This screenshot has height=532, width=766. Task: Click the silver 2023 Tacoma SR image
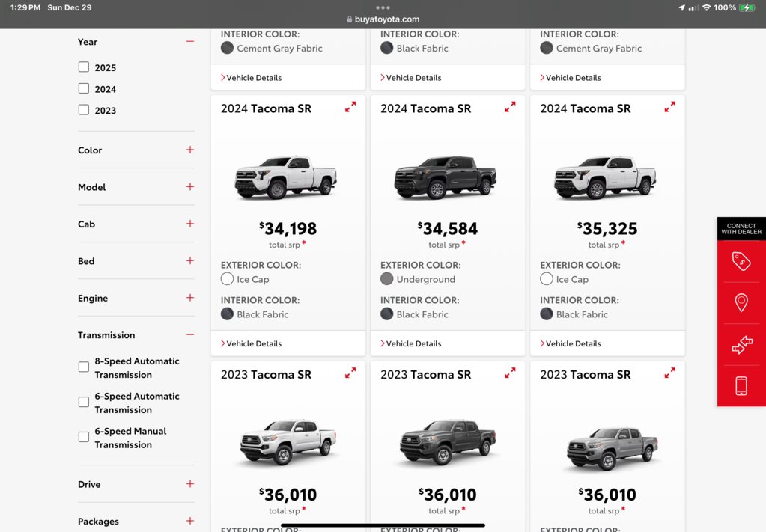click(612, 448)
